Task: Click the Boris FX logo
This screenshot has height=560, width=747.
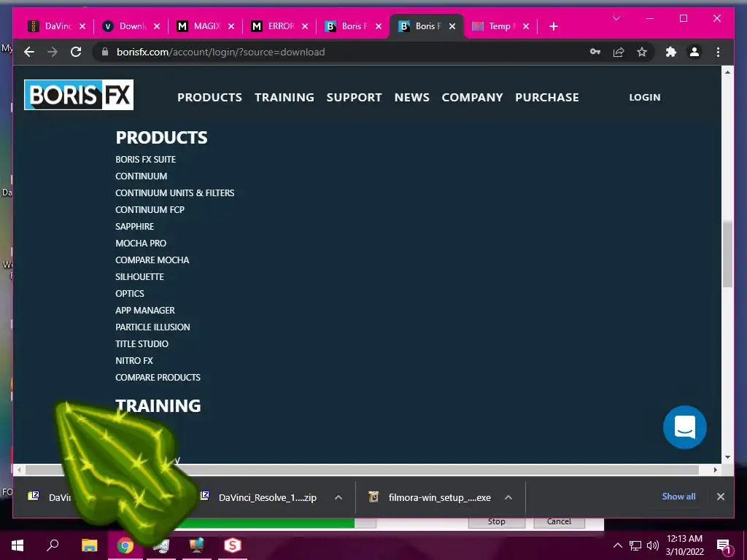Action: click(x=79, y=95)
